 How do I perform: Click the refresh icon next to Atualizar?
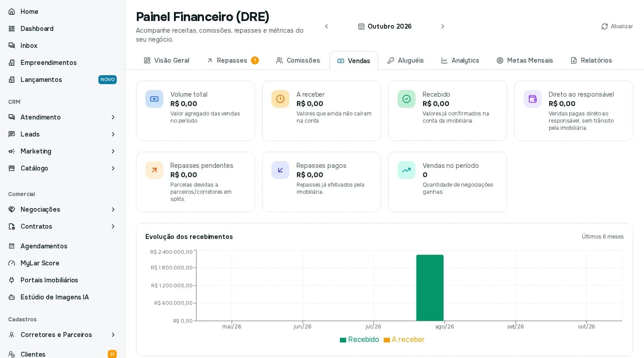click(605, 26)
